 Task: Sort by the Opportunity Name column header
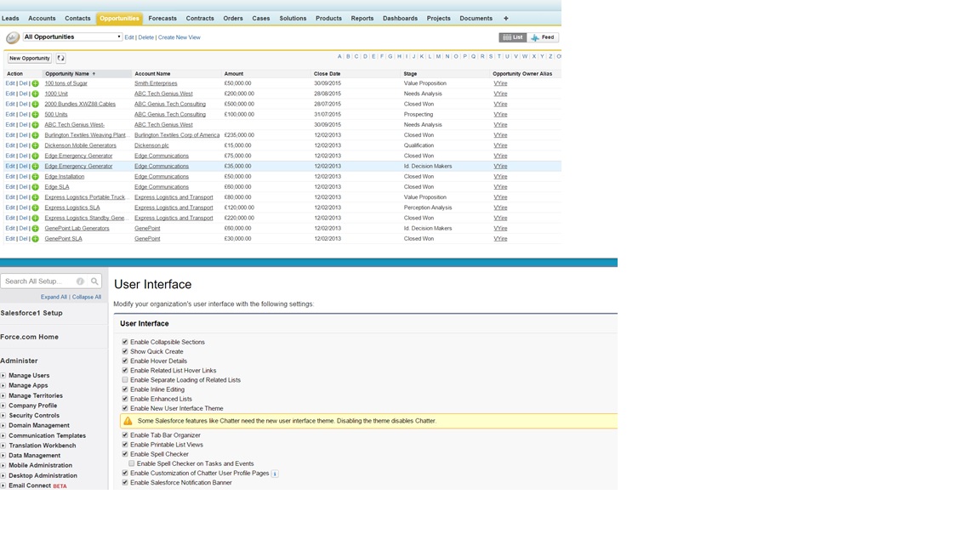pyautogui.click(x=67, y=74)
